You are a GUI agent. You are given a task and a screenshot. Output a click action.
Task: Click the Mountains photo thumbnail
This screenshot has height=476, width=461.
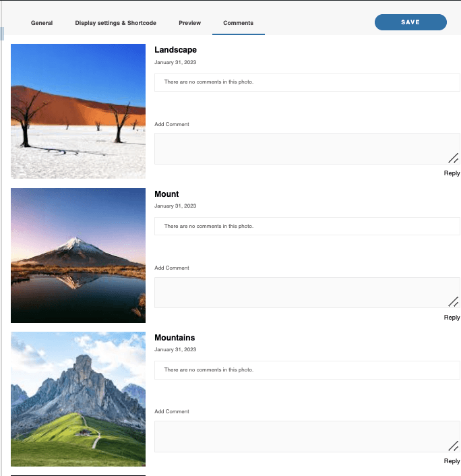(x=78, y=399)
